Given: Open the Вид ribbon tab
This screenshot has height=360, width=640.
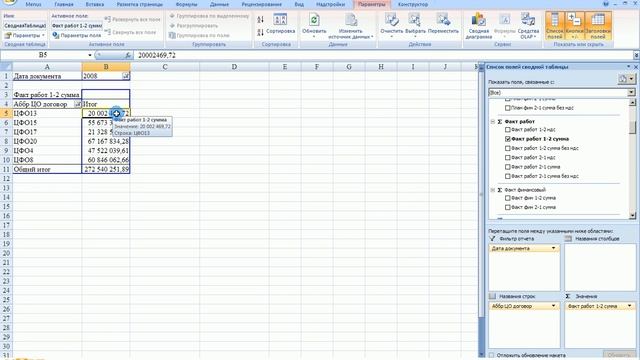Looking at the screenshot, I should [299, 4].
